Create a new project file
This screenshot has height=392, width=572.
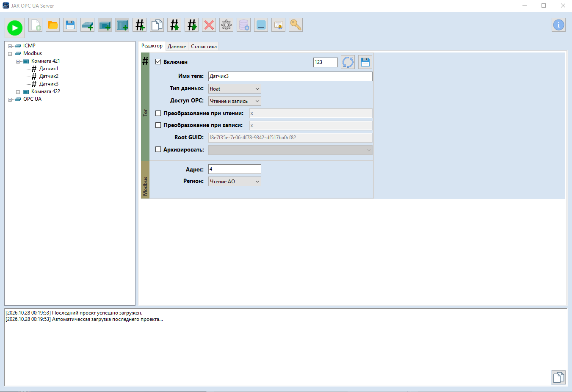coord(36,25)
